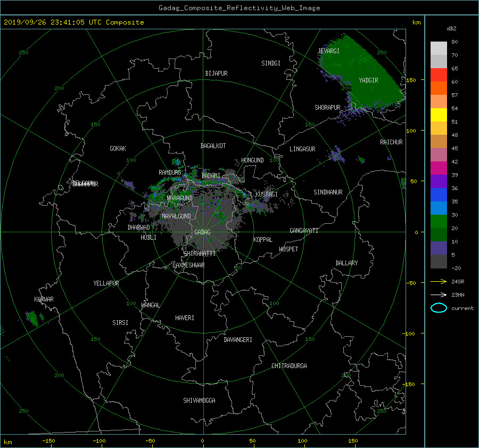Click the RAICHUR label
479x448 pixels.
point(391,142)
